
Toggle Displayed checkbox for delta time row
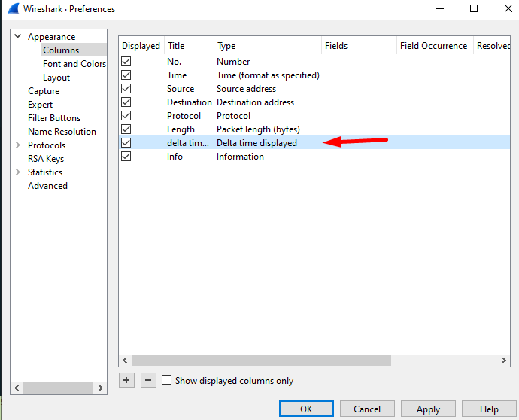tap(126, 143)
